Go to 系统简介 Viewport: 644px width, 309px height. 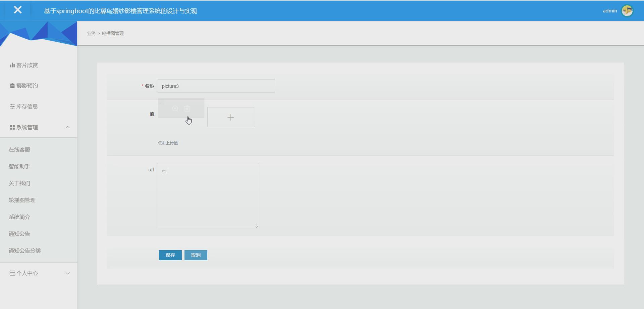(19, 217)
